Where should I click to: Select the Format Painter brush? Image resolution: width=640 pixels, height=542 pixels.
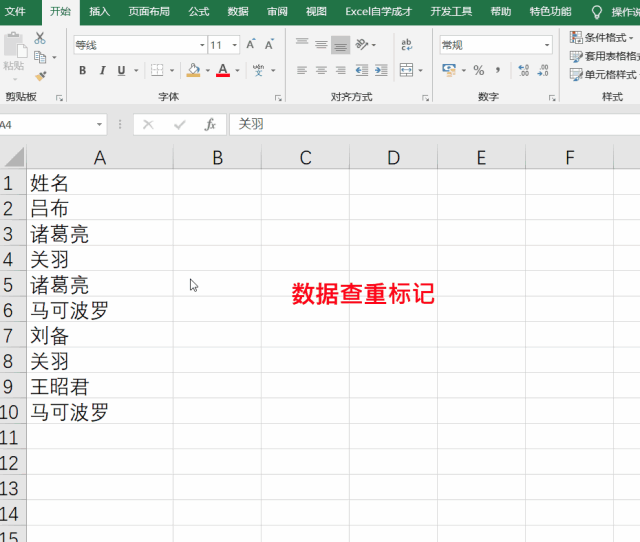[x=40, y=76]
